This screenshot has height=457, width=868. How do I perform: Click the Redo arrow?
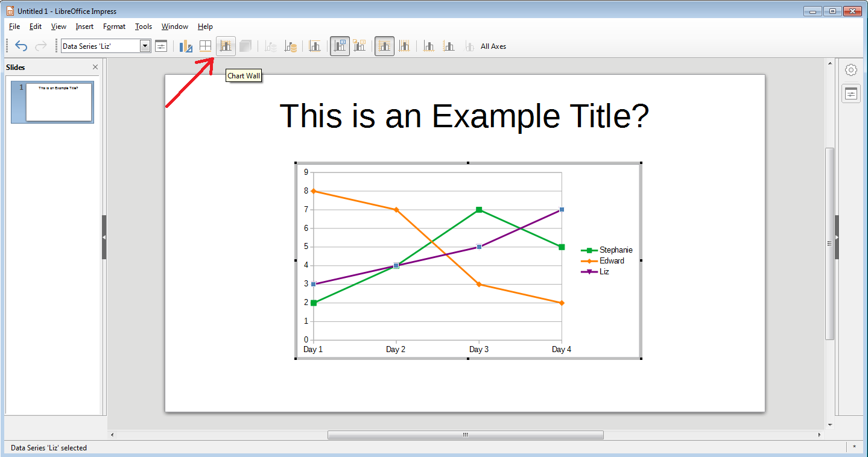point(40,46)
